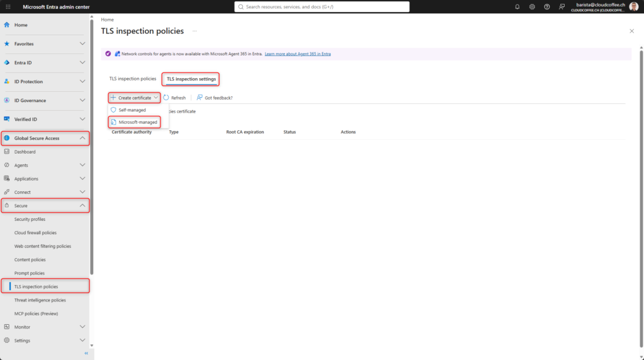Click the Got feedback person icon
This screenshot has height=360, width=644.
pyautogui.click(x=199, y=98)
